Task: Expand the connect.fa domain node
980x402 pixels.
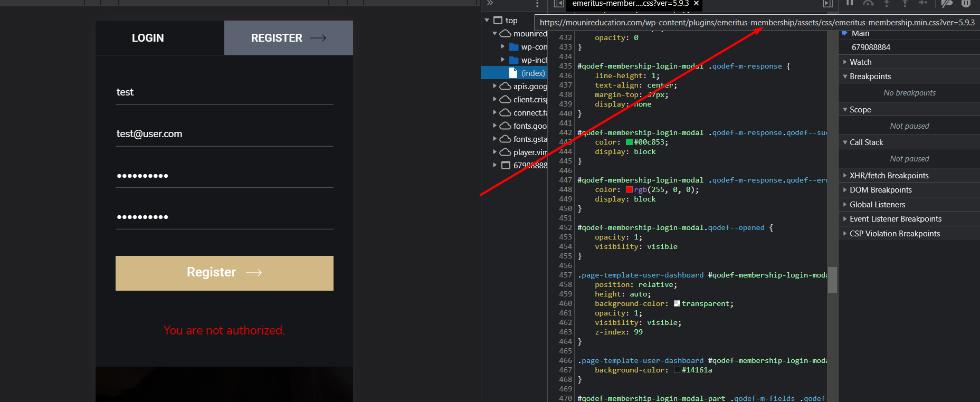Action: [494, 112]
